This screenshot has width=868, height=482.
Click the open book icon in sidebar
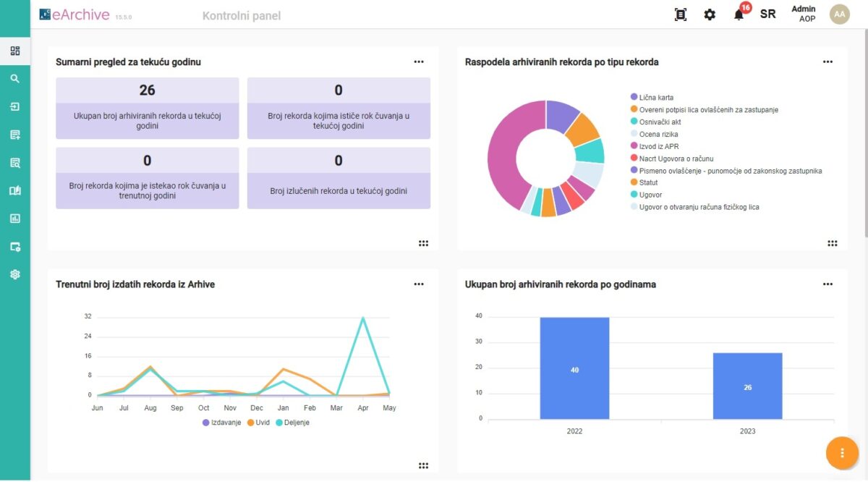15,191
